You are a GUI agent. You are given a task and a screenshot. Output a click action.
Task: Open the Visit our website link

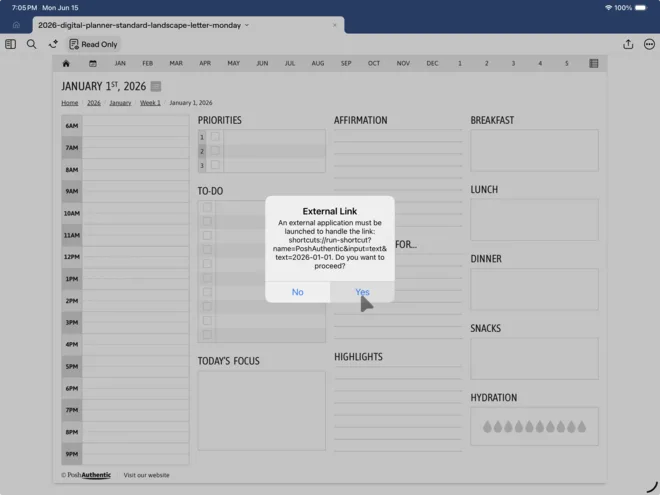pos(146,475)
